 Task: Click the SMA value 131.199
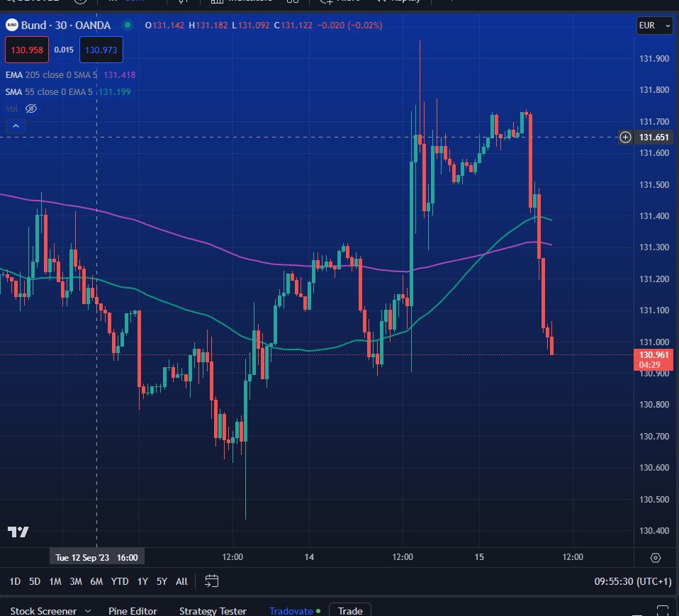tap(114, 92)
